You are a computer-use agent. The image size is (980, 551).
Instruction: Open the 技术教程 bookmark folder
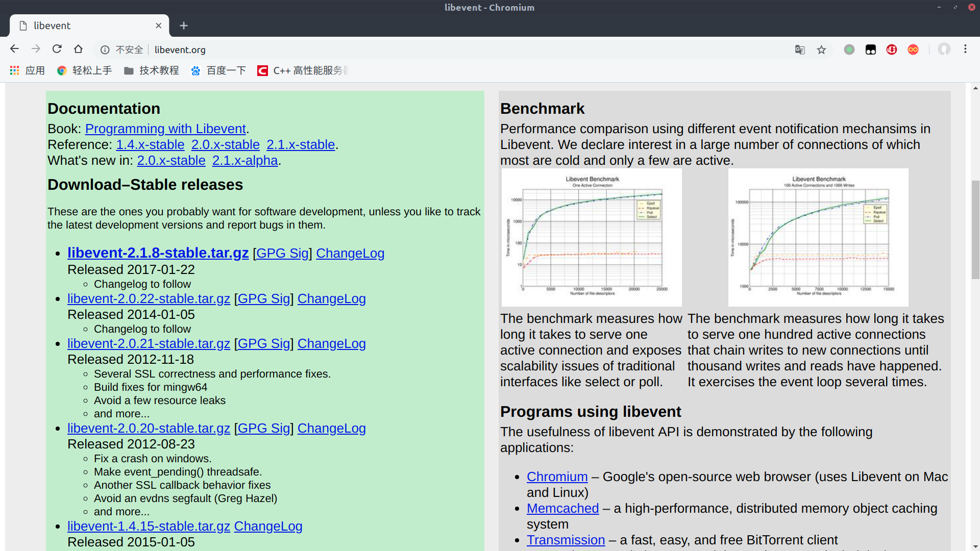(152, 70)
